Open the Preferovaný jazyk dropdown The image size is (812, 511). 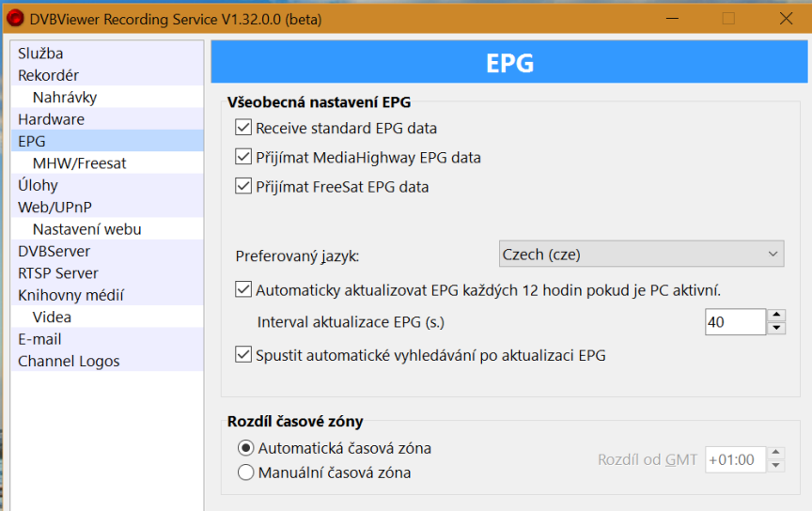[641, 255]
